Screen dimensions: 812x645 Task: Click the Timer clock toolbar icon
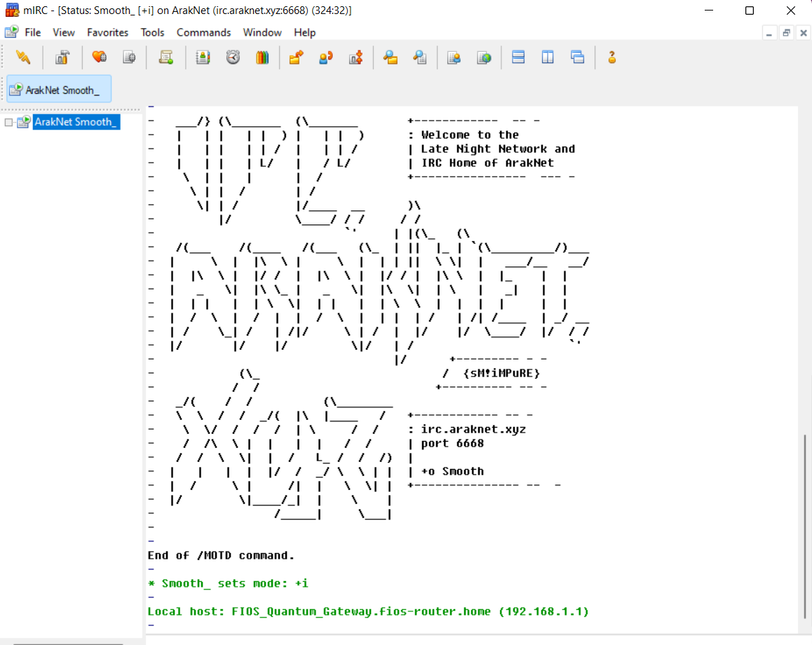pos(233,57)
